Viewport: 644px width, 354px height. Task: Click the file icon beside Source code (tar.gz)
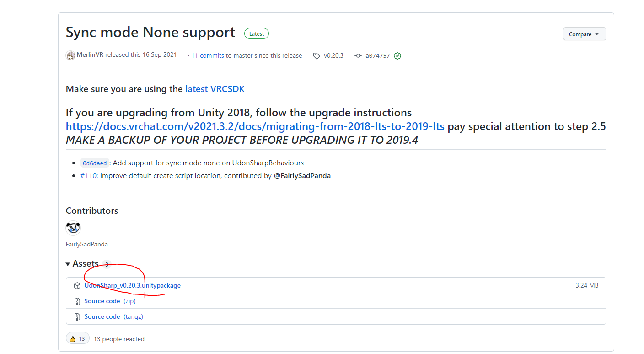point(77,317)
